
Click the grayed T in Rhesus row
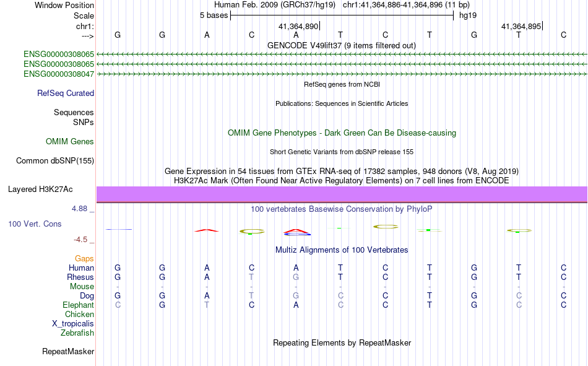click(252, 277)
